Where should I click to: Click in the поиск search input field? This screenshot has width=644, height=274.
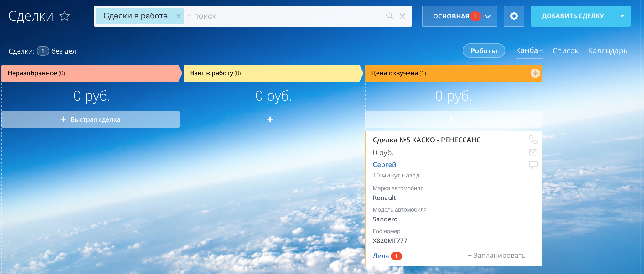tap(282, 16)
